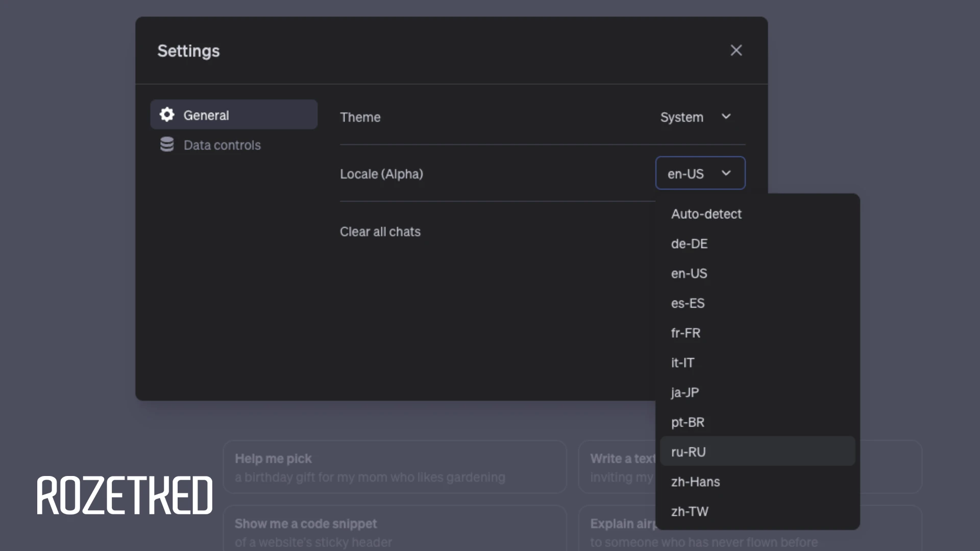Click the Help me pick suggestion card
Screen dimensions: 980x551
point(395,467)
